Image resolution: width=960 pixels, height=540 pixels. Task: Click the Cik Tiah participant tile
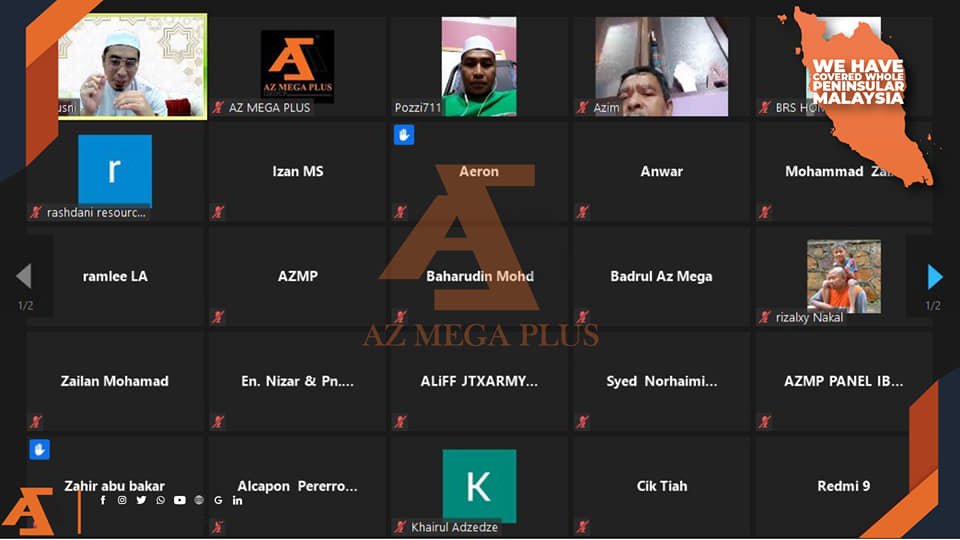click(661, 486)
